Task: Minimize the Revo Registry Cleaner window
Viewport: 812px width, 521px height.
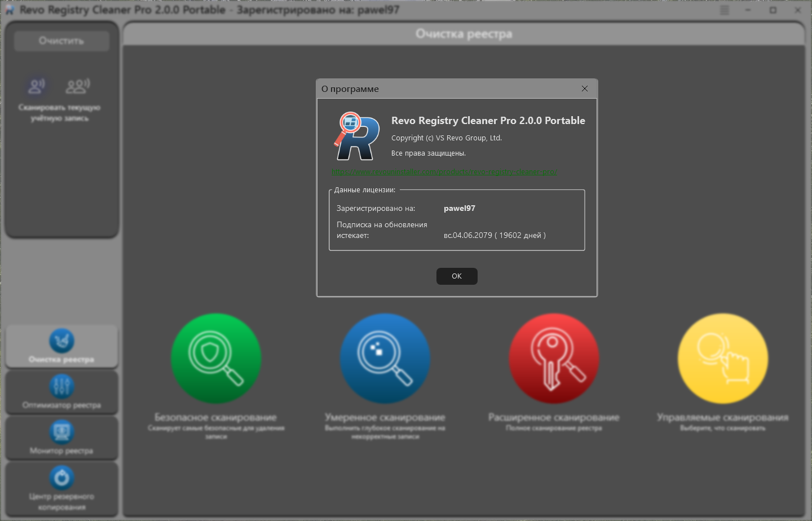Action: pyautogui.click(x=748, y=10)
